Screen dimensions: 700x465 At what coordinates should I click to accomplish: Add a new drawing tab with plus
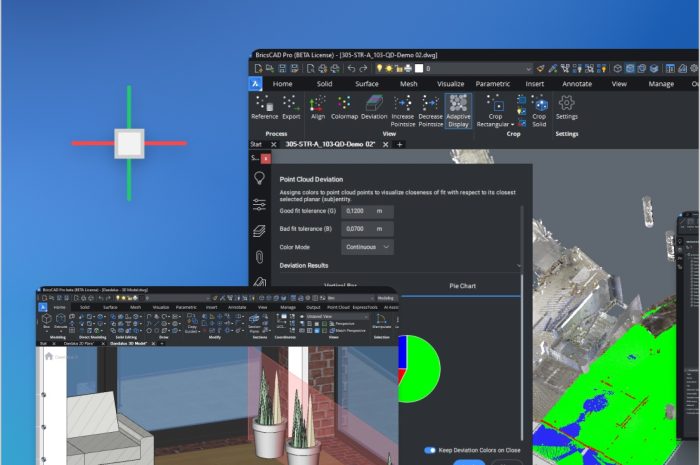400,145
